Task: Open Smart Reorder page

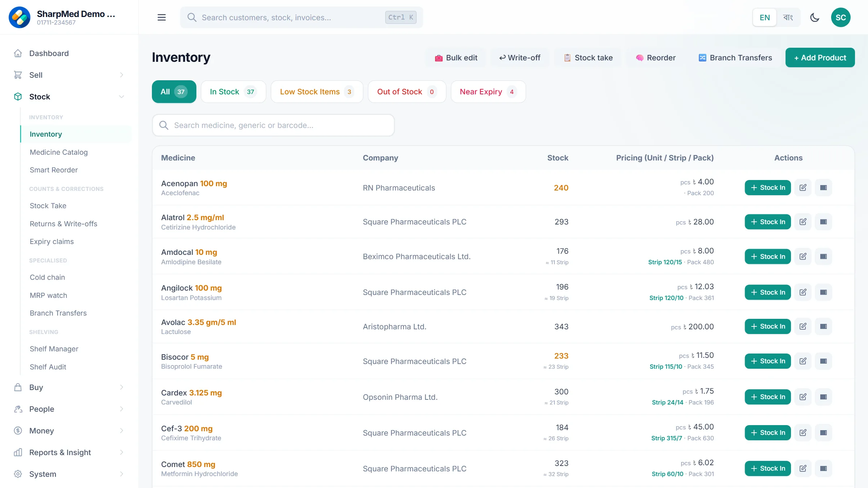Action: (54, 170)
